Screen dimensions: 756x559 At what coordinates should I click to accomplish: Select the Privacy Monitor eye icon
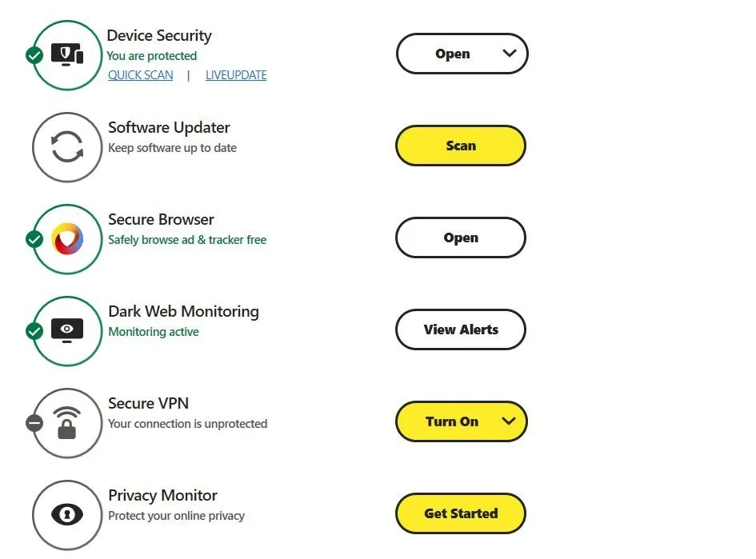click(x=66, y=514)
